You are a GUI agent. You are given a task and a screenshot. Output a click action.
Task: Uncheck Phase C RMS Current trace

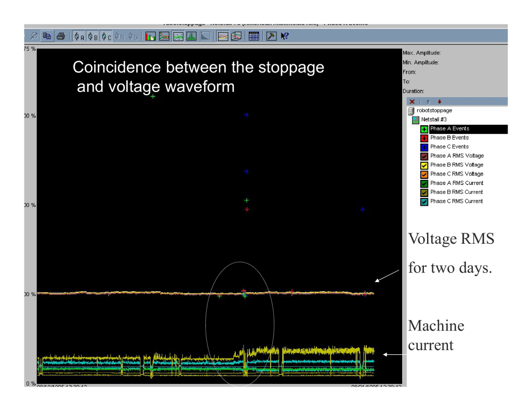pyautogui.click(x=424, y=202)
